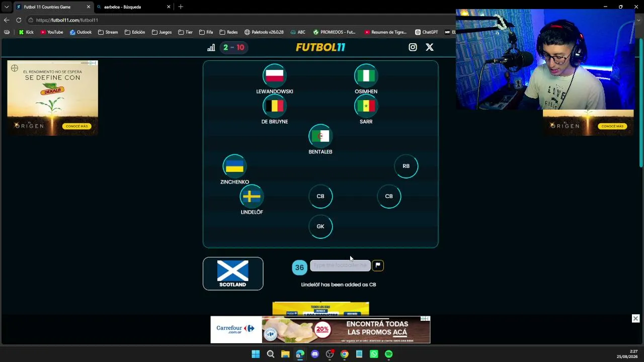The image size is (644, 362).
Task: Click the DEKALB ad's Conocé Más button
Action: click(76, 126)
